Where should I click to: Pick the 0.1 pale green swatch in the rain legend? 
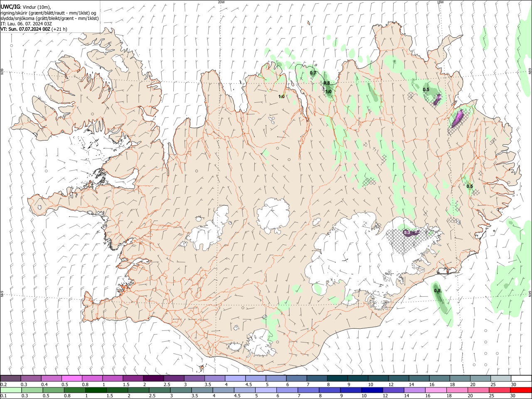tap(10, 390)
